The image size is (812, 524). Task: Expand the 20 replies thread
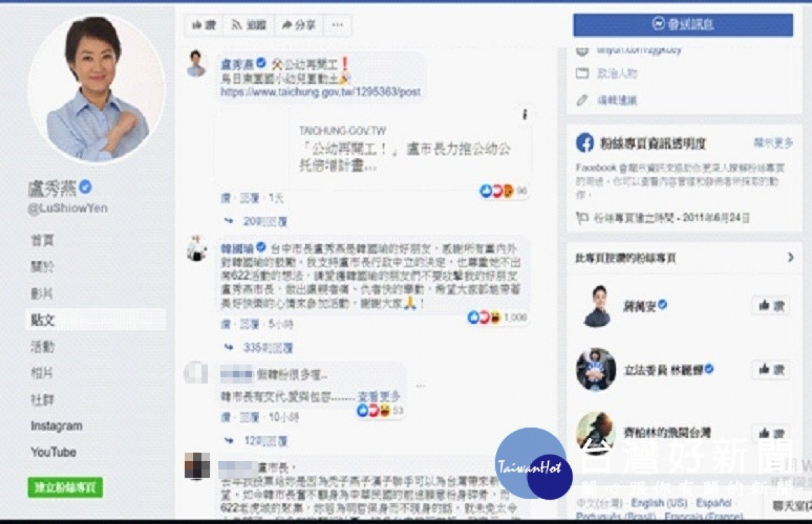pyautogui.click(x=257, y=221)
